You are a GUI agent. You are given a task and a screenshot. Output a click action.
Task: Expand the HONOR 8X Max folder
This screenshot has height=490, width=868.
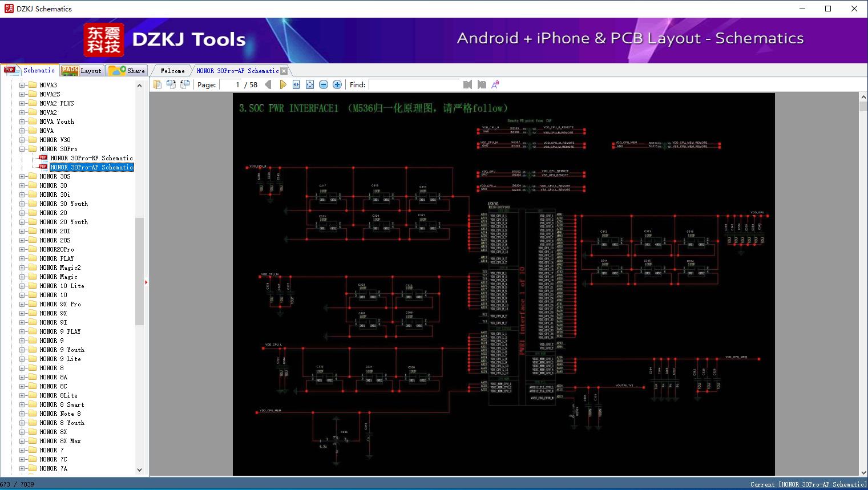pyautogui.click(x=22, y=441)
